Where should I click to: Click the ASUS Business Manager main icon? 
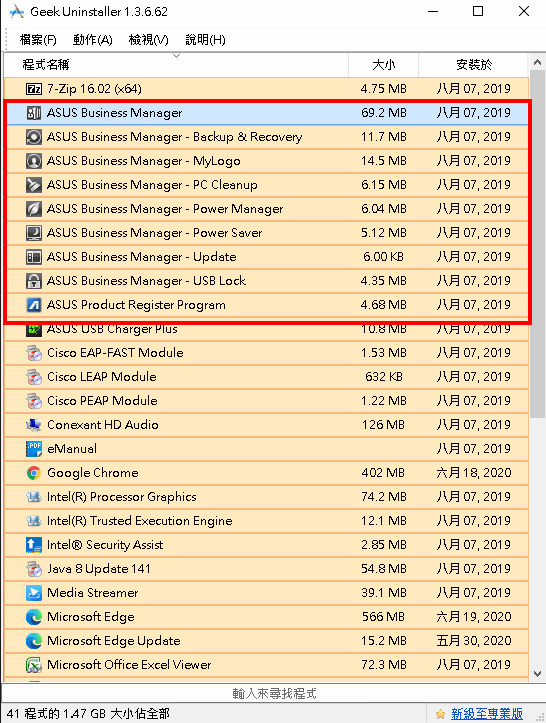34,113
